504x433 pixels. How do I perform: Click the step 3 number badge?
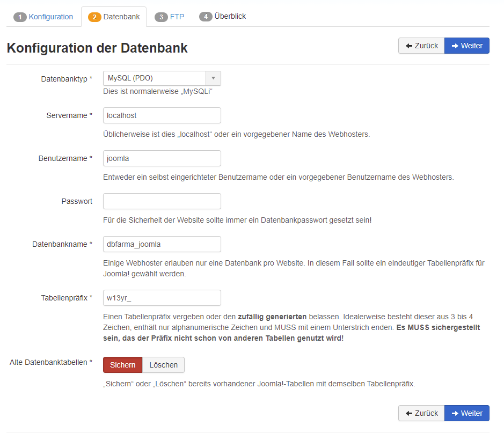coord(161,17)
